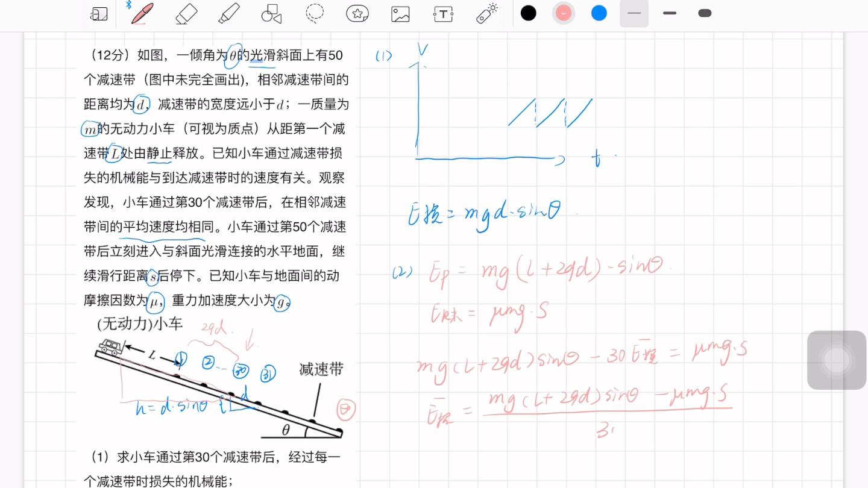This screenshot has width=868, height=488.
Task: Toggle the page view mode icon
Action: (x=99, y=14)
